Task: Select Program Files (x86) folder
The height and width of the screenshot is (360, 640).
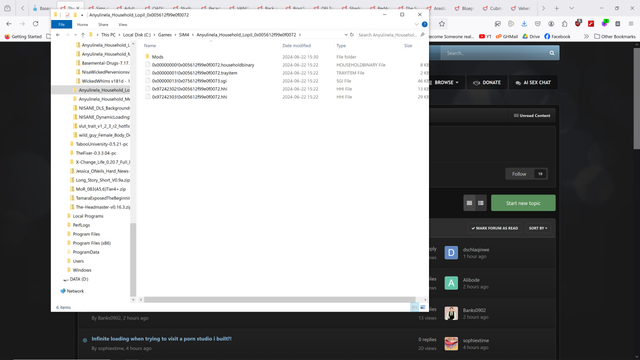Action: tap(91, 243)
